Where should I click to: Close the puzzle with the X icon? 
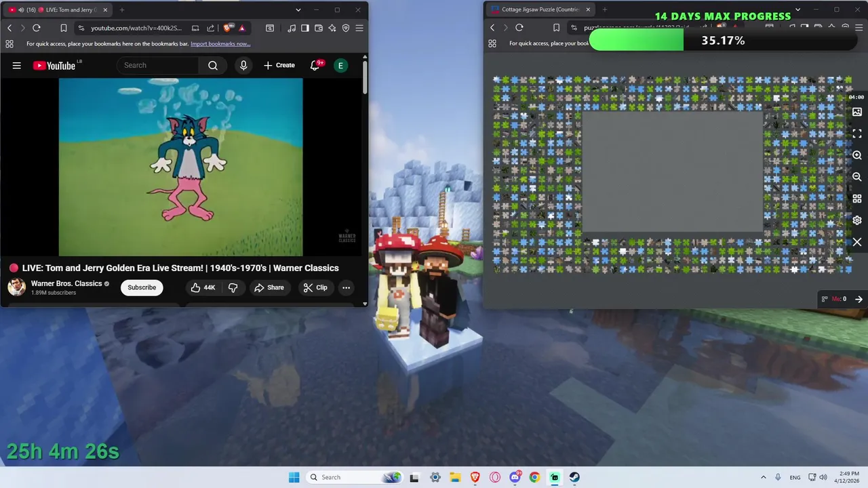click(857, 242)
